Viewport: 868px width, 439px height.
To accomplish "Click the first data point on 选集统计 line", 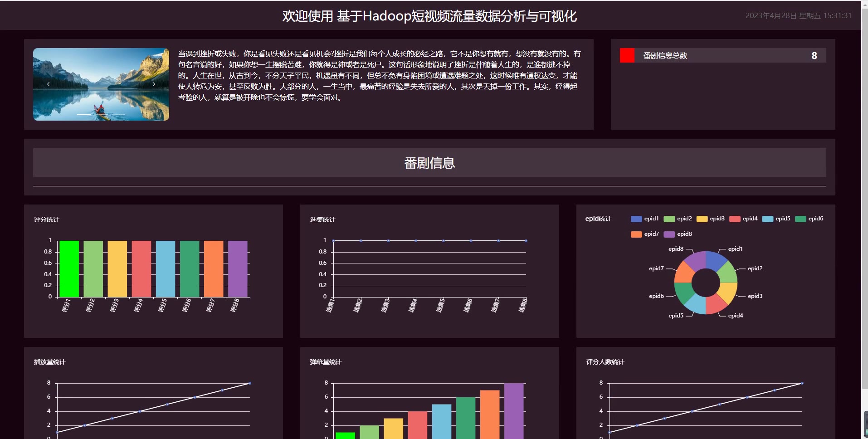I will pos(333,241).
